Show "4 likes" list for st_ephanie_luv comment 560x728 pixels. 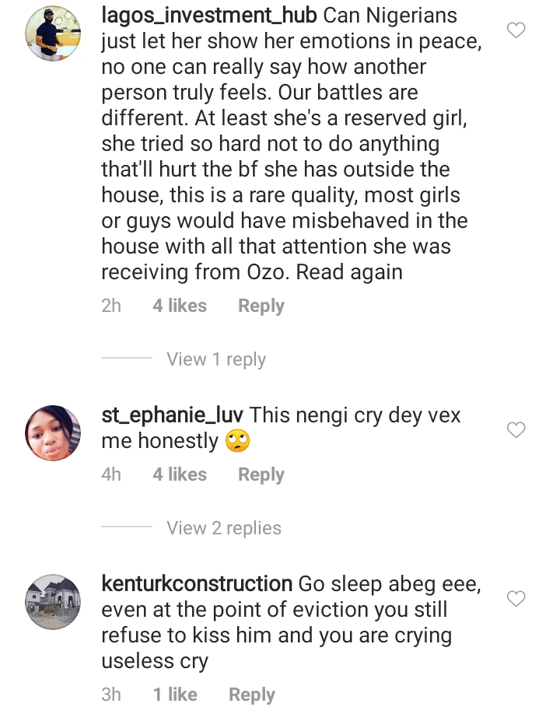point(180,474)
